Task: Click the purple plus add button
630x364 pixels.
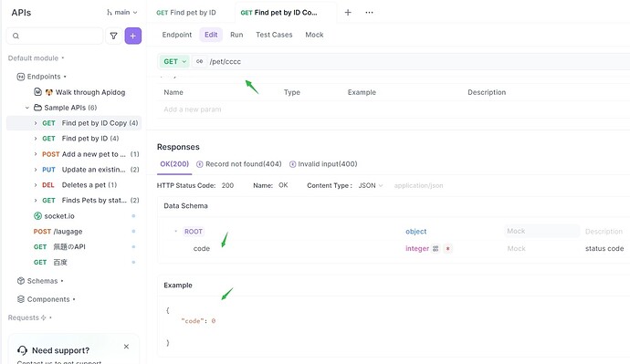Action: click(x=133, y=36)
